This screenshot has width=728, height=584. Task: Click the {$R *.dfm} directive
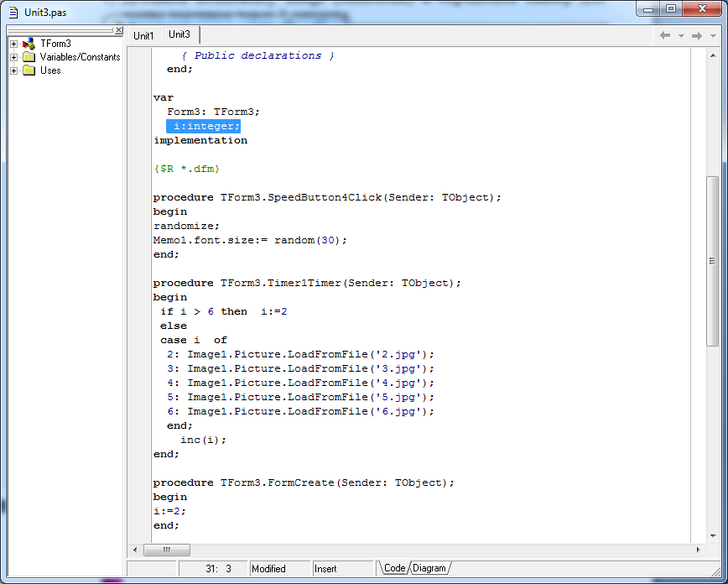pos(187,169)
